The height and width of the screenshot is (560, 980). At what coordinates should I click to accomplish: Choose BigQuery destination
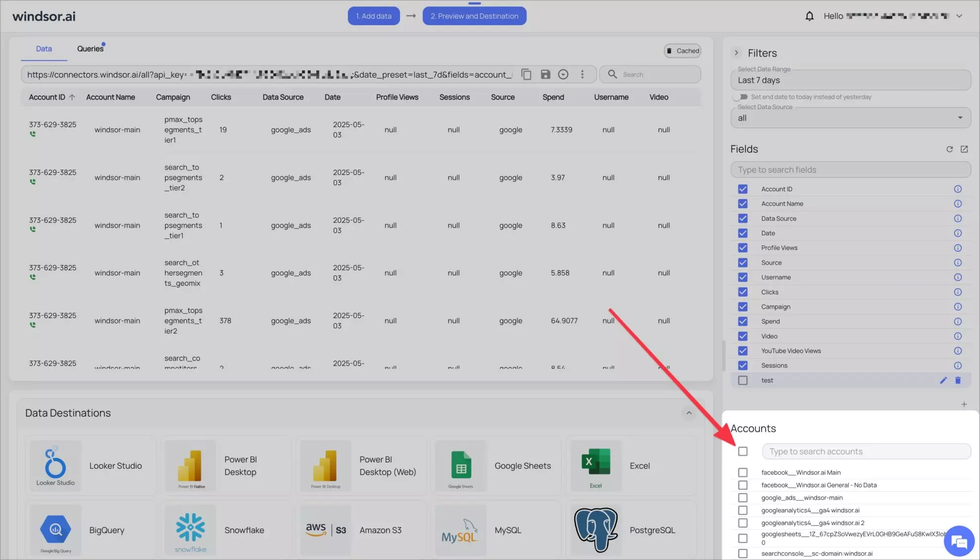pyautogui.click(x=91, y=530)
